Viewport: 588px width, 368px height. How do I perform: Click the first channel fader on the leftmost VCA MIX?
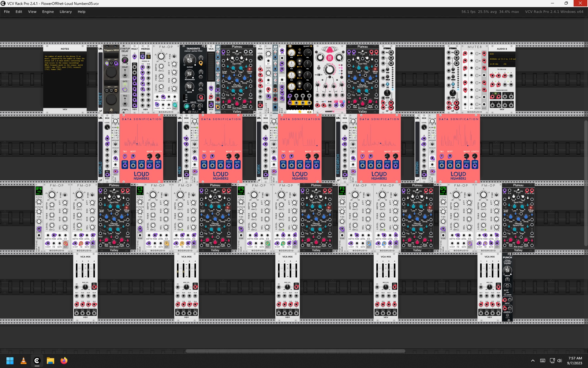pos(77,271)
